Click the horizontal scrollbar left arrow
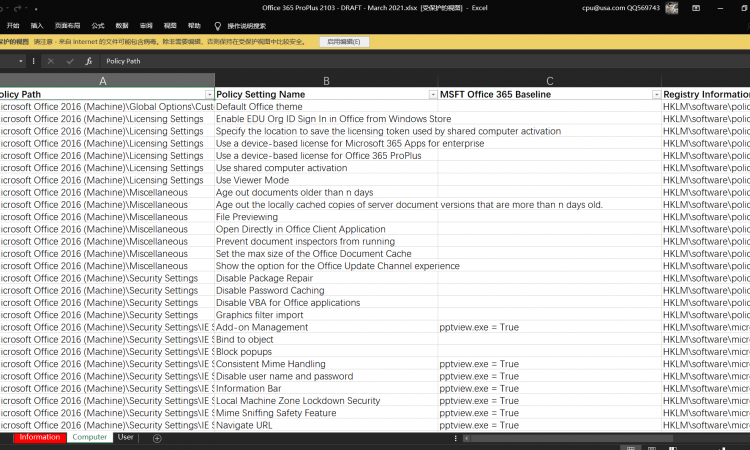Screen dimensions: 750x450 (x=466, y=438)
